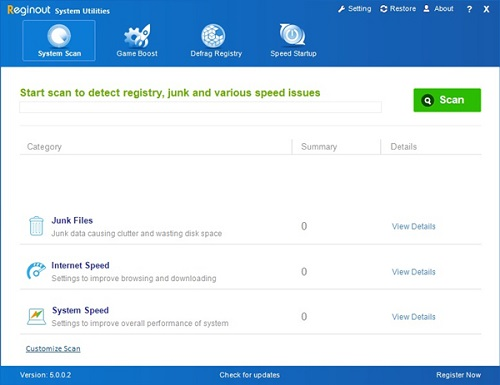
Task: Click the Summary column header
Action: pos(319,147)
